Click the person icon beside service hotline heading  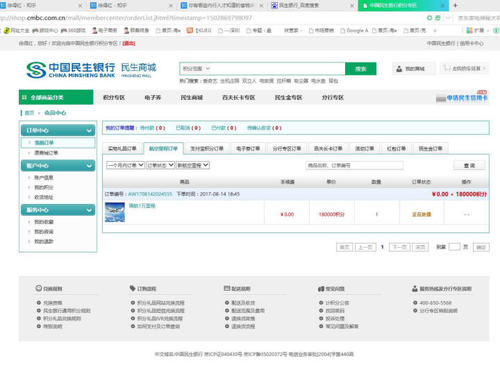pos(415,288)
